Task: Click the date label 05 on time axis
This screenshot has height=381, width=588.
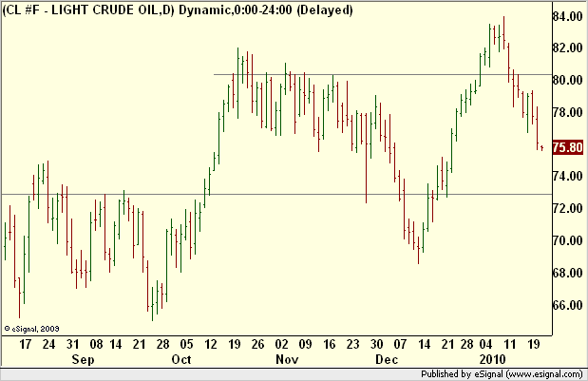Action: (186, 344)
